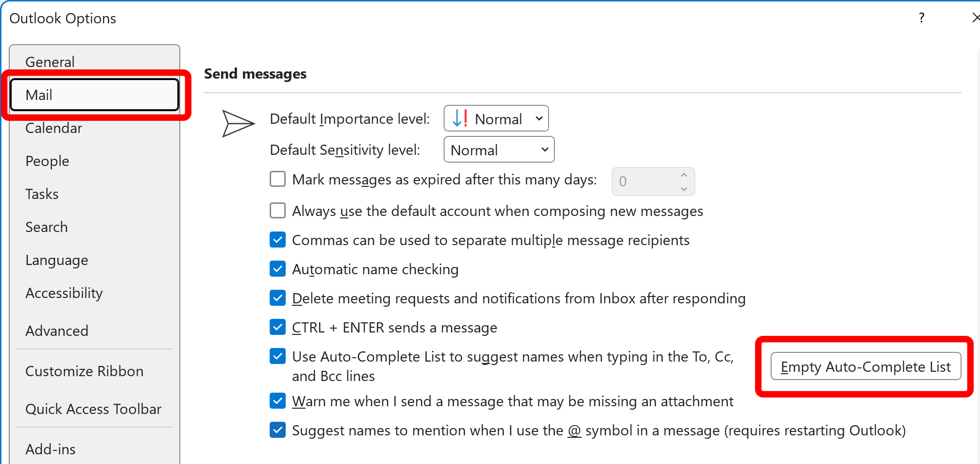The width and height of the screenshot is (980, 464).
Task: Disable CTRL + ENTER sends a message
Action: coord(277,327)
